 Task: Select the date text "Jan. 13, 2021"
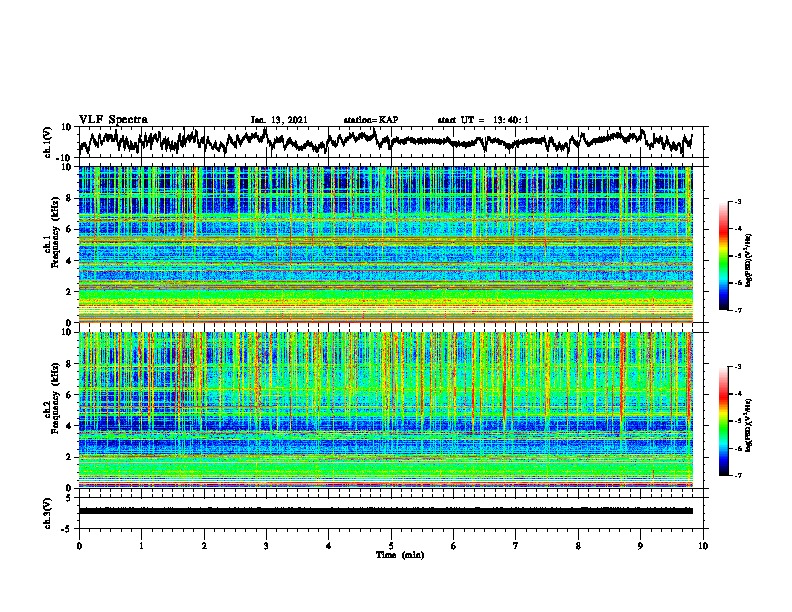[x=279, y=120]
